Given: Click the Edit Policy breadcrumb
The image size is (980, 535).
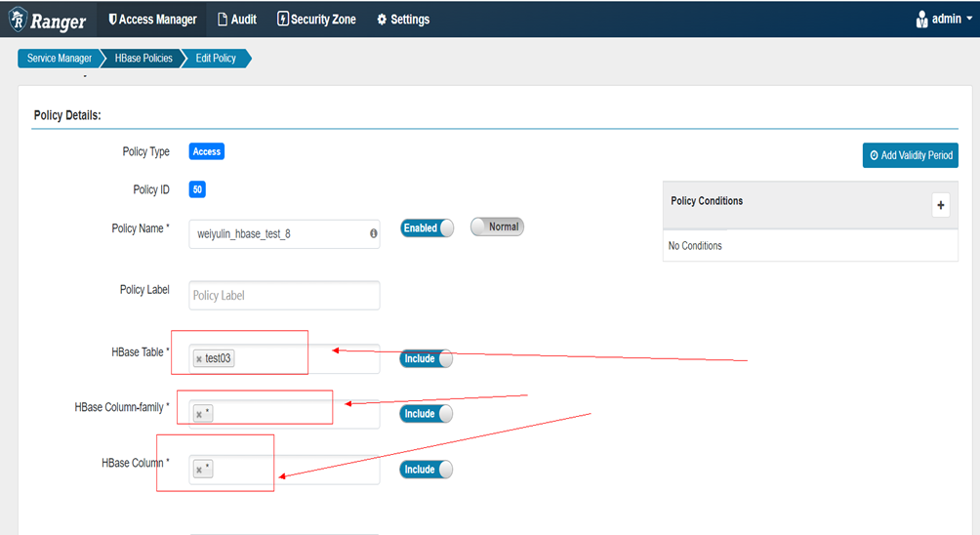Looking at the screenshot, I should pos(216,59).
